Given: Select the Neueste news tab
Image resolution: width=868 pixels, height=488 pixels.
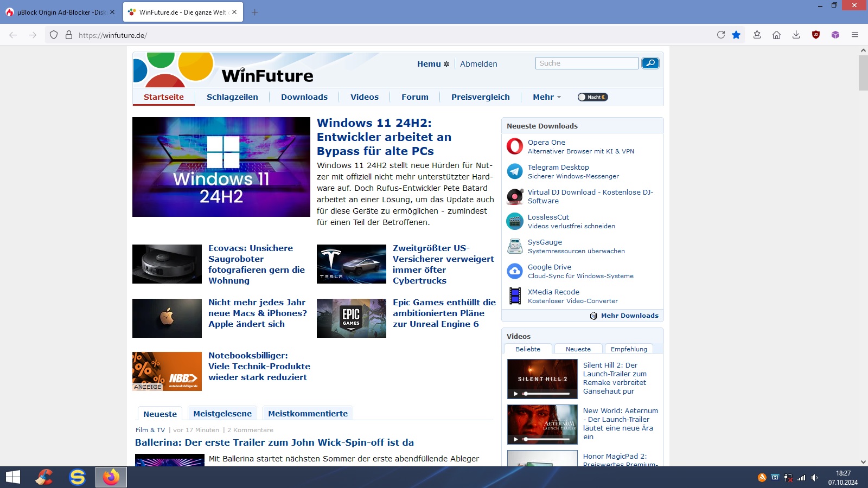Looking at the screenshot, I should tap(160, 414).
